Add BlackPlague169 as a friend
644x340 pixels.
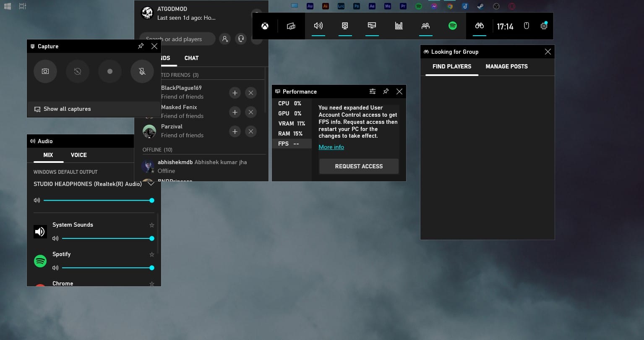click(x=235, y=93)
